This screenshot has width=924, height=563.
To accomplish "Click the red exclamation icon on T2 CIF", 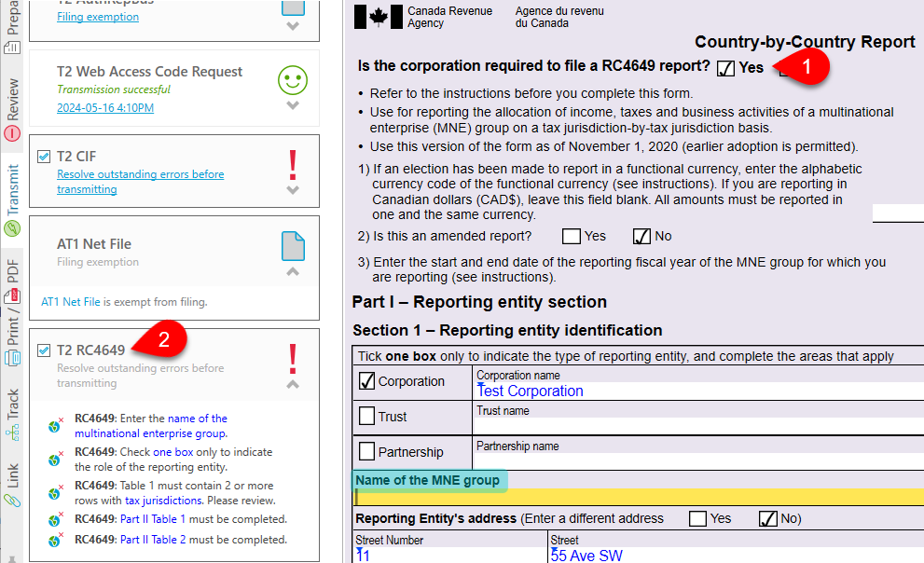I will pyautogui.click(x=293, y=166).
